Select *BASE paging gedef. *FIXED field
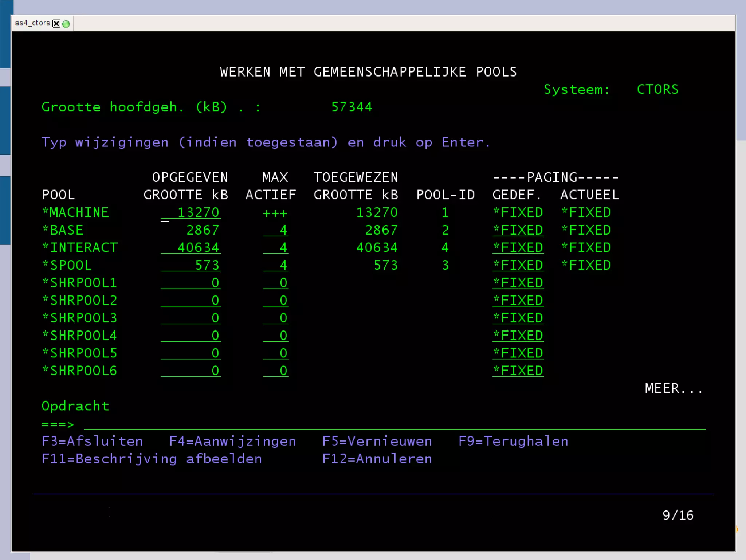 [x=518, y=230]
